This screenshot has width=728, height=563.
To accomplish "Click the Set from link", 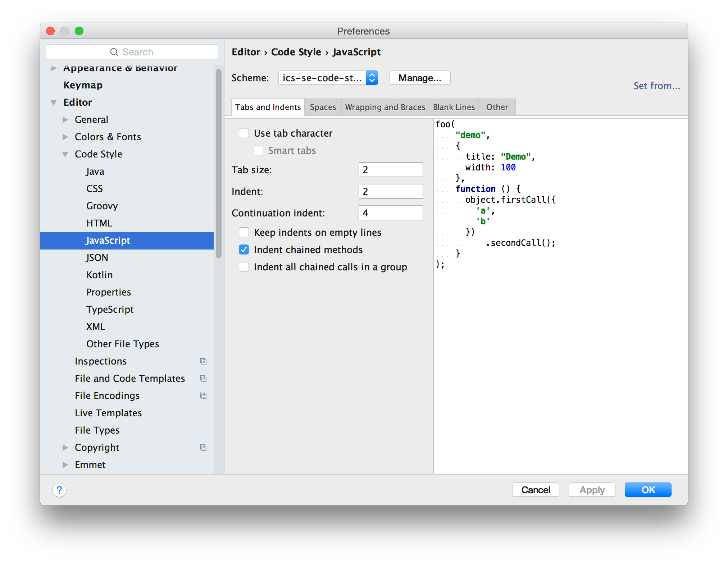I will point(656,86).
